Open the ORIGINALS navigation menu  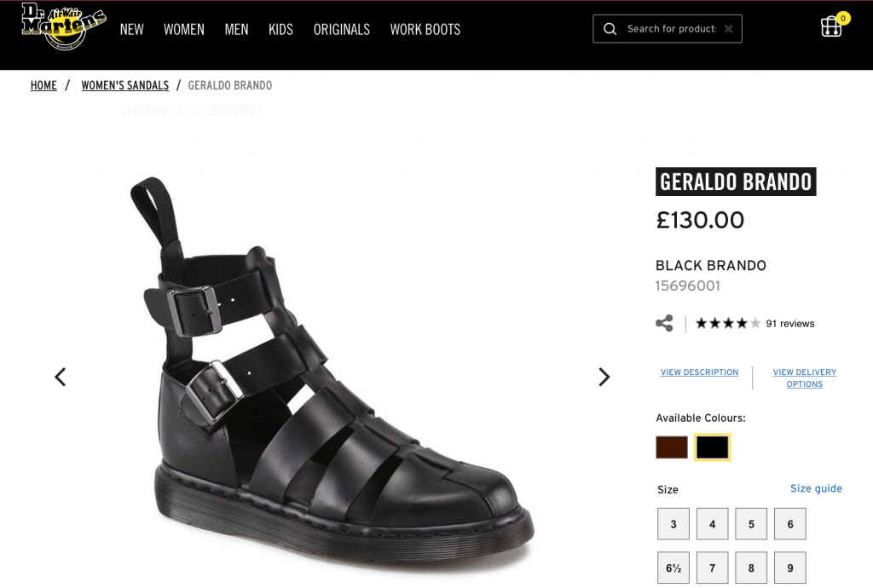pyautogui.click(x=341, y=29)
